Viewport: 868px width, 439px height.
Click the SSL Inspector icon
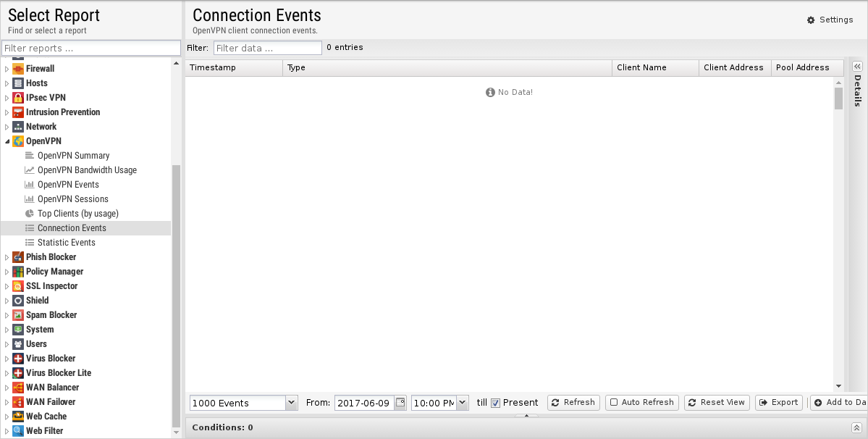pos(17,285)
